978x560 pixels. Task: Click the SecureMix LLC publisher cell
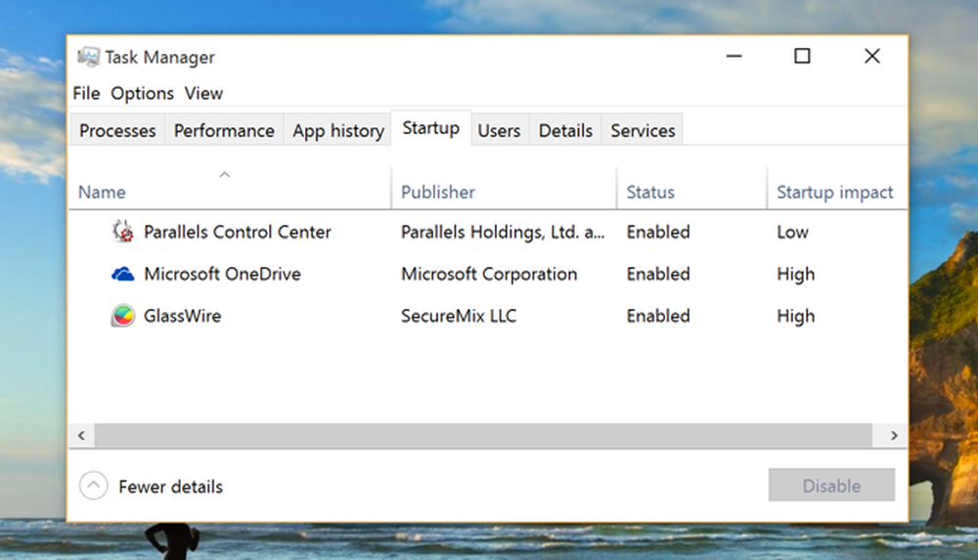pos(459,316)
